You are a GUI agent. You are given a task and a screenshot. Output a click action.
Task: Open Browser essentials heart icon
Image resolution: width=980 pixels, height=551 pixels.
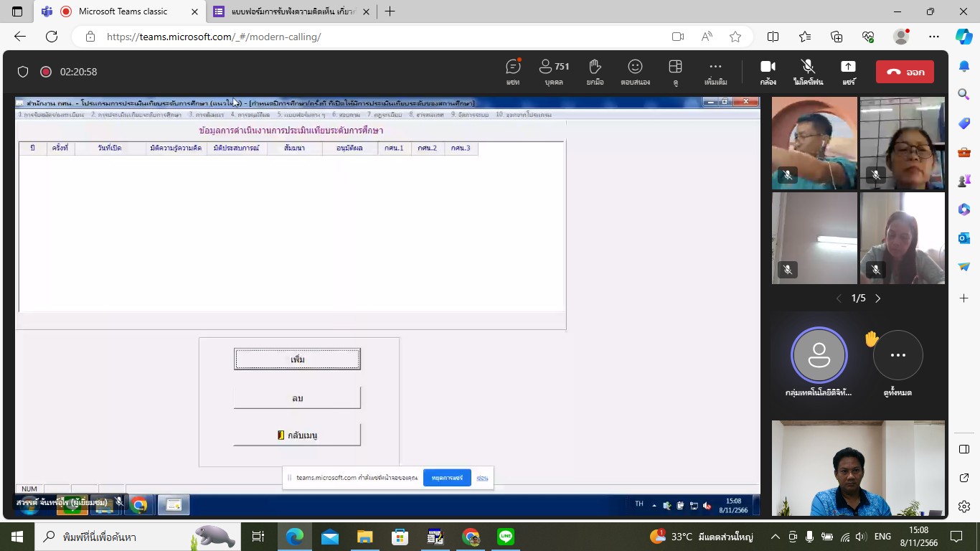tap(868, 37)
